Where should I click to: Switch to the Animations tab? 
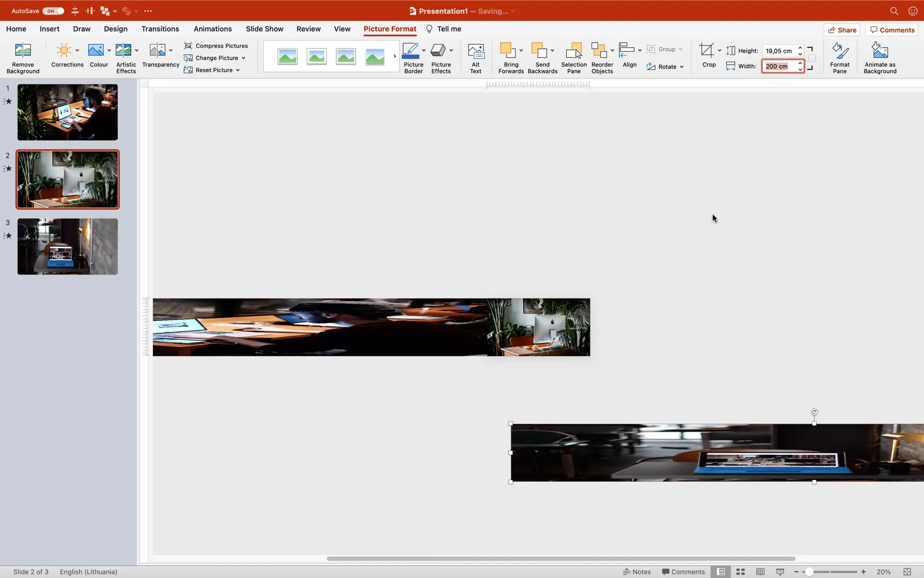click(x=212, y=29)
